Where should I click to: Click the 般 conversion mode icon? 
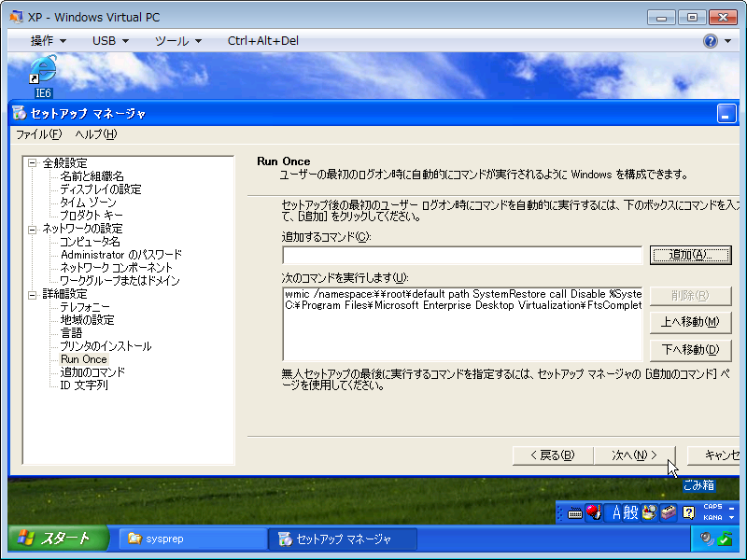point(631,512)
